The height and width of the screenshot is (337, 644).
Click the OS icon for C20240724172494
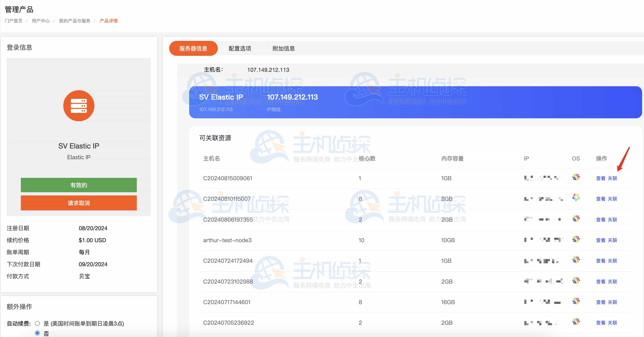coord(576,260)
